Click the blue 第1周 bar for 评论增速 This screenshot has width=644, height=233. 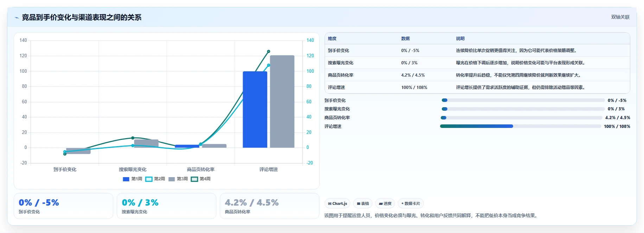point(255,110)
